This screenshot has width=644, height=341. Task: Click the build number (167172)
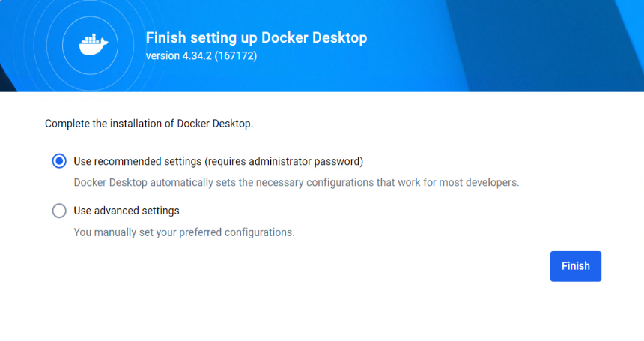click(236, 56)
